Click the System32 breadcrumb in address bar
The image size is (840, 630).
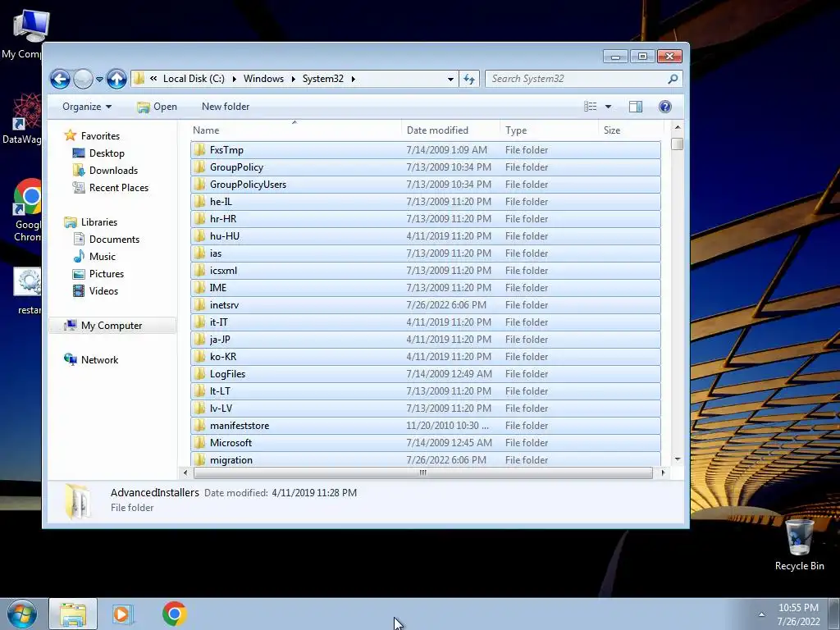[322, 79]
